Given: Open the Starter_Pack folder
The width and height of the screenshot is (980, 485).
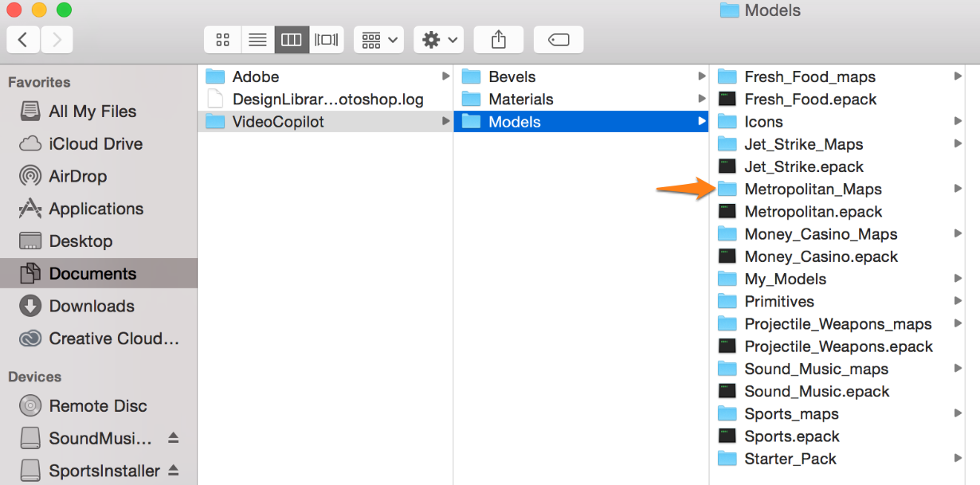Looking at the screenshot, I should (790, 459).
